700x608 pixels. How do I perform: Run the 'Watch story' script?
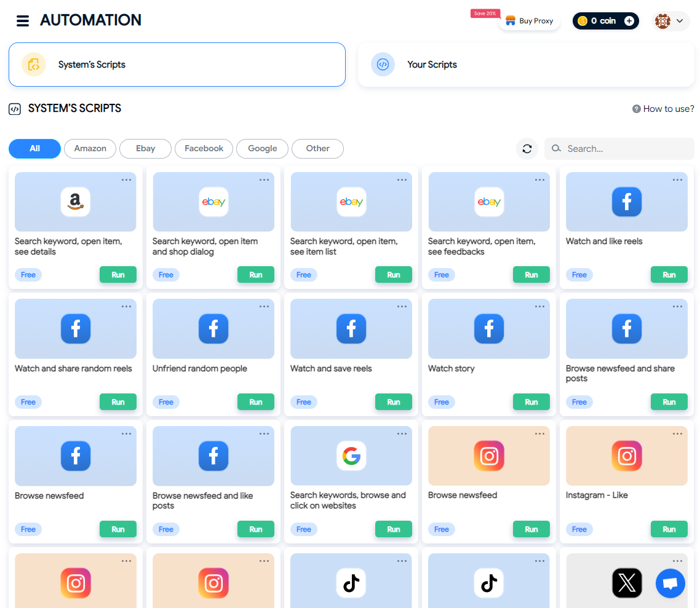(531, 402)
